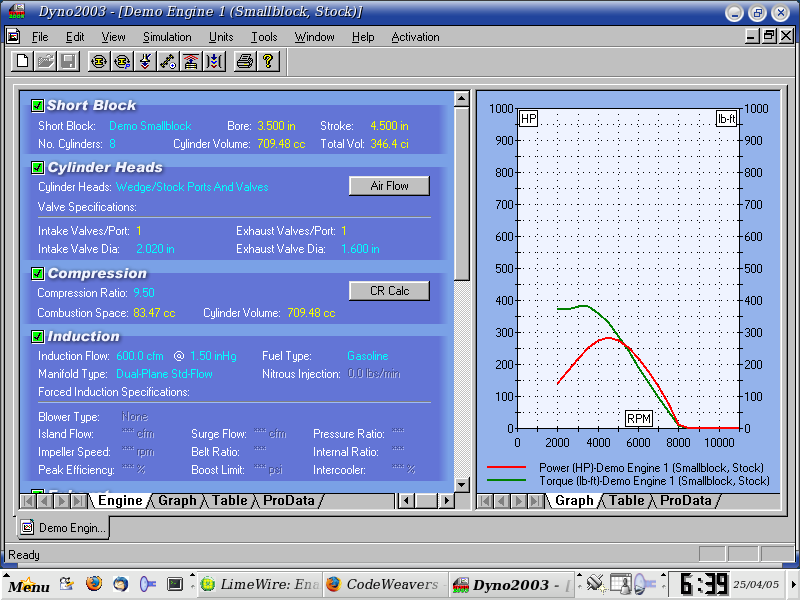Change the Gasoline fuel type

pyautogui.click(x=367, y=356)
